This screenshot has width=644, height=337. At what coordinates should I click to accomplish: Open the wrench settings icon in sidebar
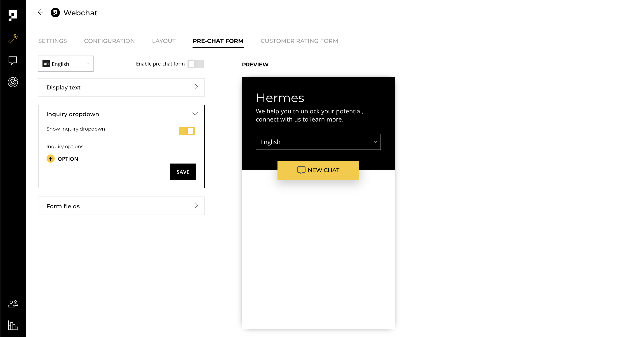13,39
